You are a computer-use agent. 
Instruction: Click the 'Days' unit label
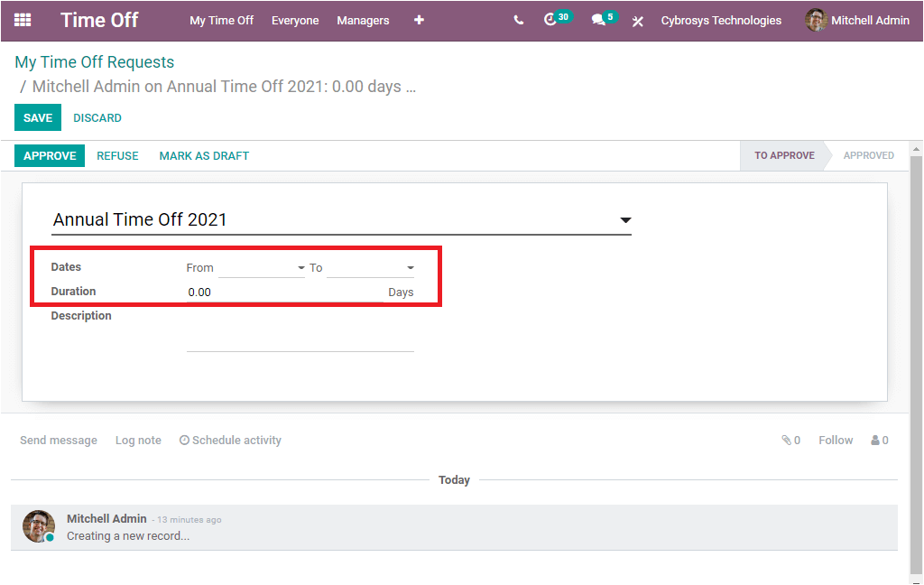point(401,292)
